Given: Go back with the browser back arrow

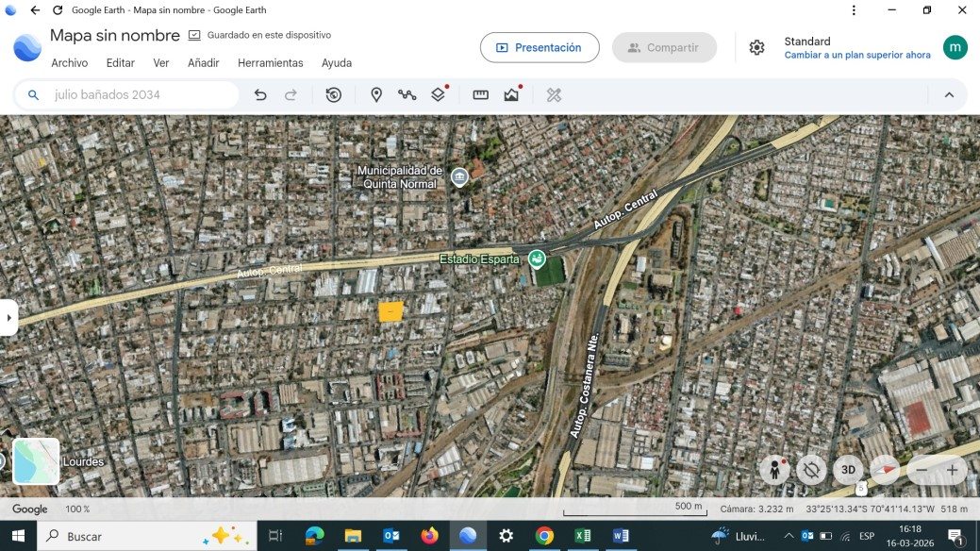Looking at the screenshot, I should coord(35,10).
